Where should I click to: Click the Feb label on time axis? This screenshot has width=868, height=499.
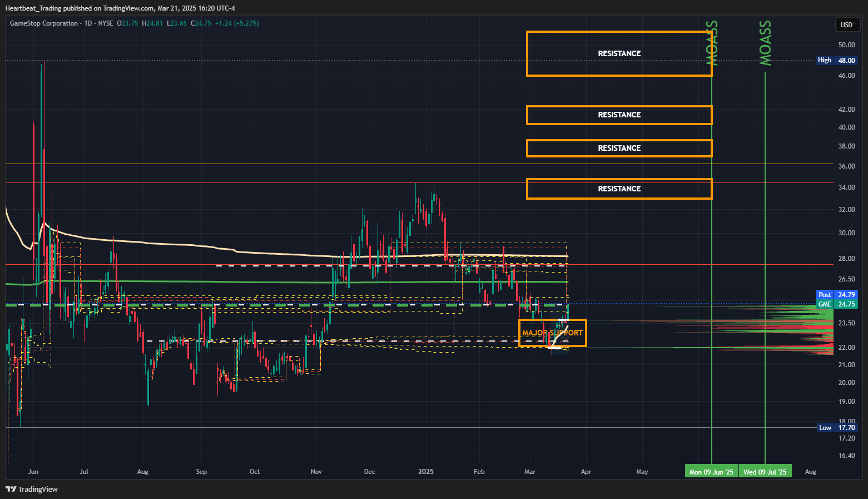coord(479,472)
